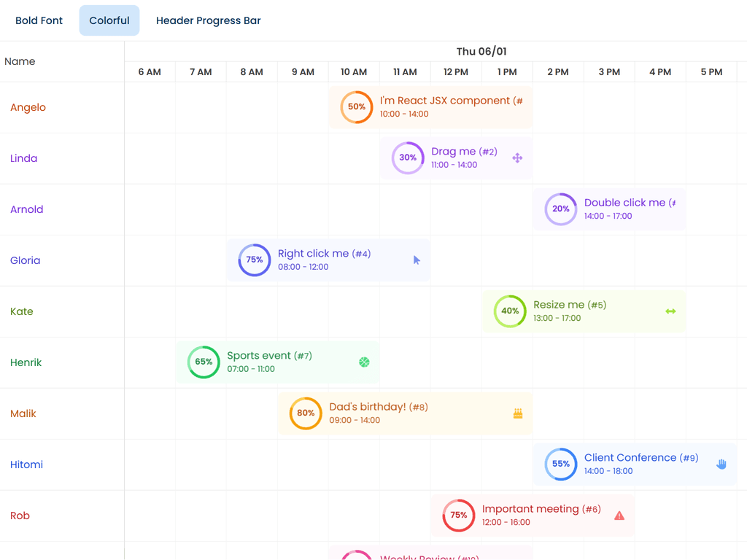Click the move arrows icon on Drag me event
747x560 pixels.
coord(517,158)
